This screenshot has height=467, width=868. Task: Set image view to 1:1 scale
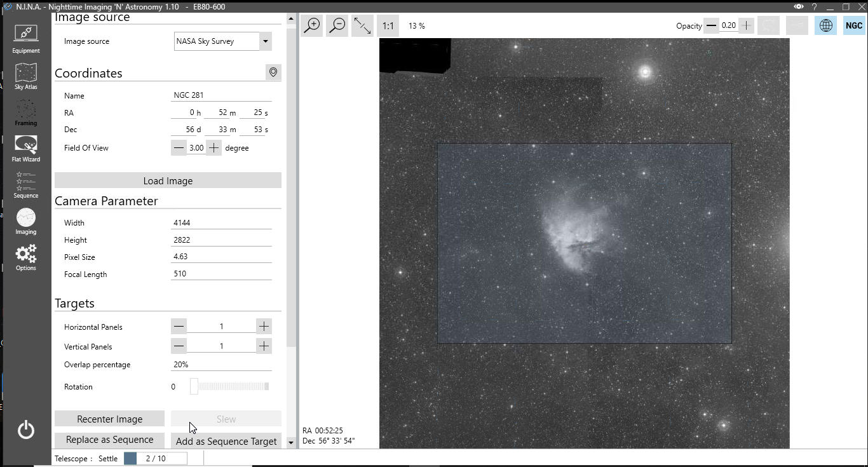388,26
